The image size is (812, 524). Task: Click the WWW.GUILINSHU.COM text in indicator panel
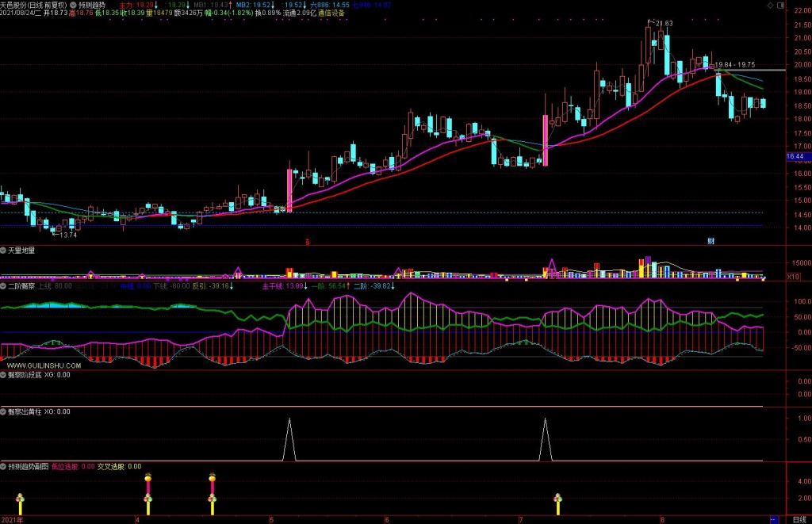(x=44, y=365)
